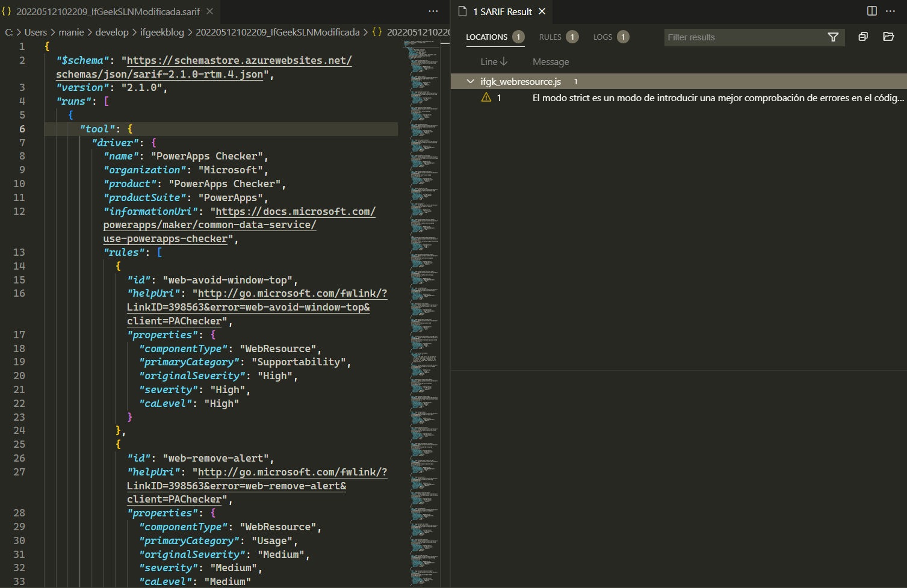Image resolution: width=907 pixels, height=588 pixels.
Task: Open the develop breadcrumb folder dropdown
Action: tap(112, 32)
